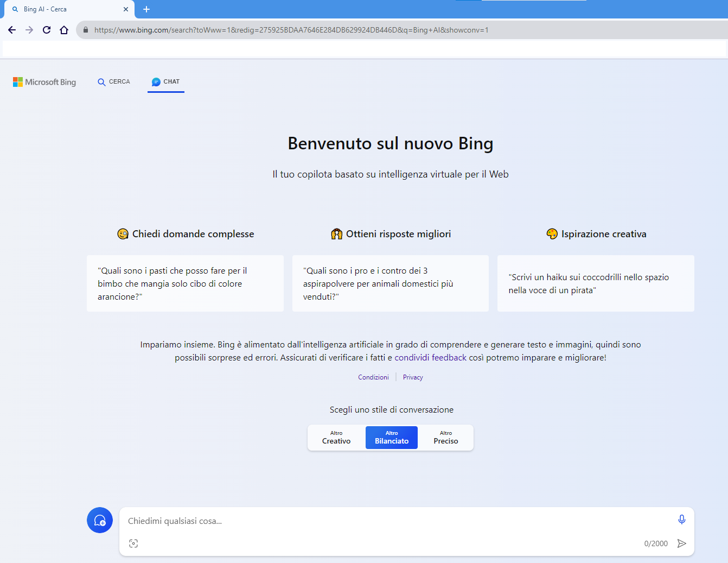Go to the browser home page
Screen dimensions: 728x563
pos(64,30)
